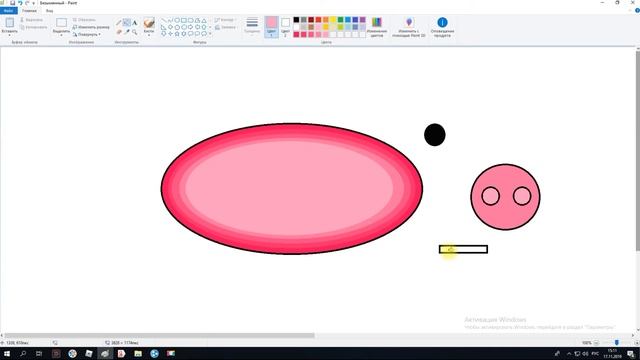Open the shape Outline dropdown
The image size is (640, 360).
(224, 20)
